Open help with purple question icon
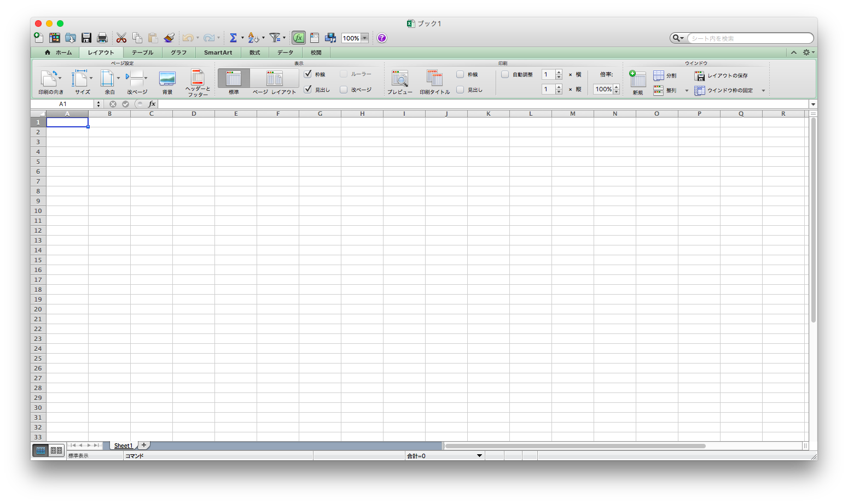The height and width of the screenshot is (504, 848). (382, 38)
